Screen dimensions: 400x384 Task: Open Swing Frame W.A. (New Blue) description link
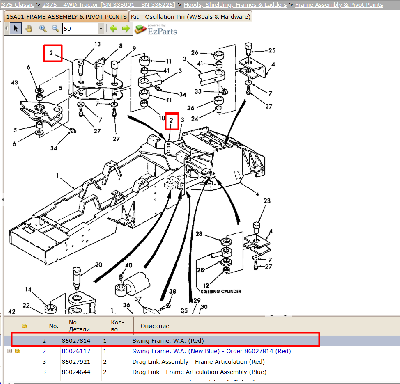[x=212, y=351]
